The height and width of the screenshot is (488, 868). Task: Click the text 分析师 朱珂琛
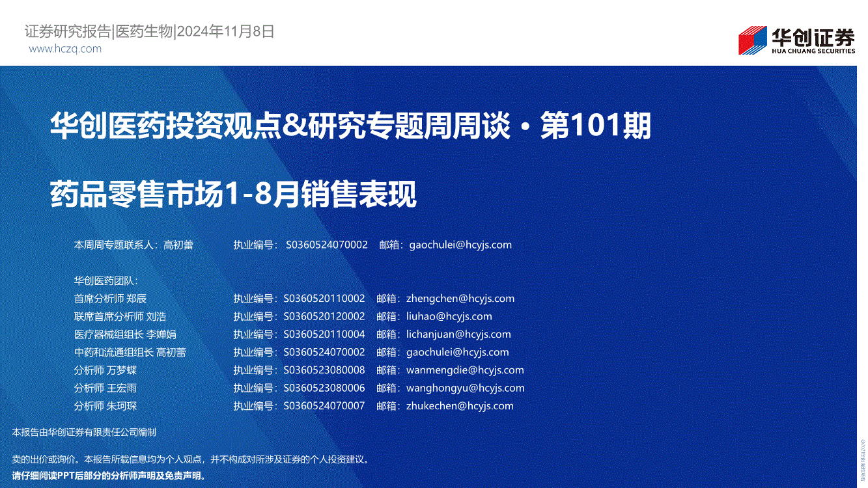pyautogui.click(x=105, y=406)
